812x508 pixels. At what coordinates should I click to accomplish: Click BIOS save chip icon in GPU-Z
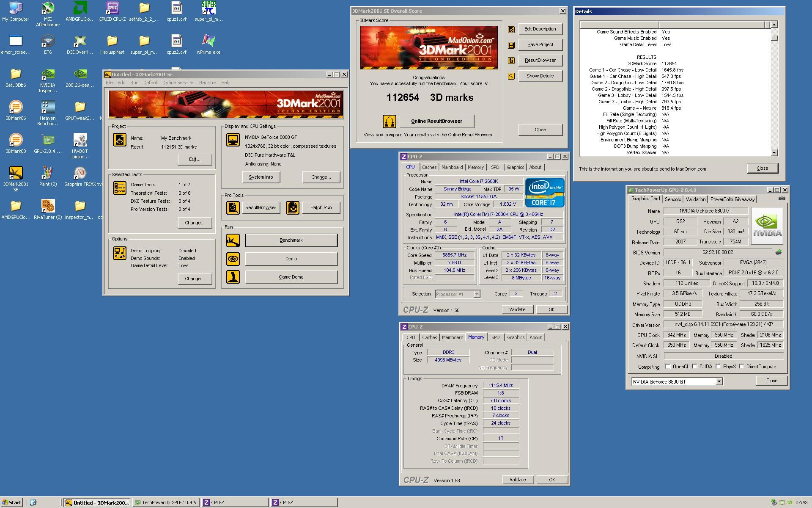click(778, 252)
